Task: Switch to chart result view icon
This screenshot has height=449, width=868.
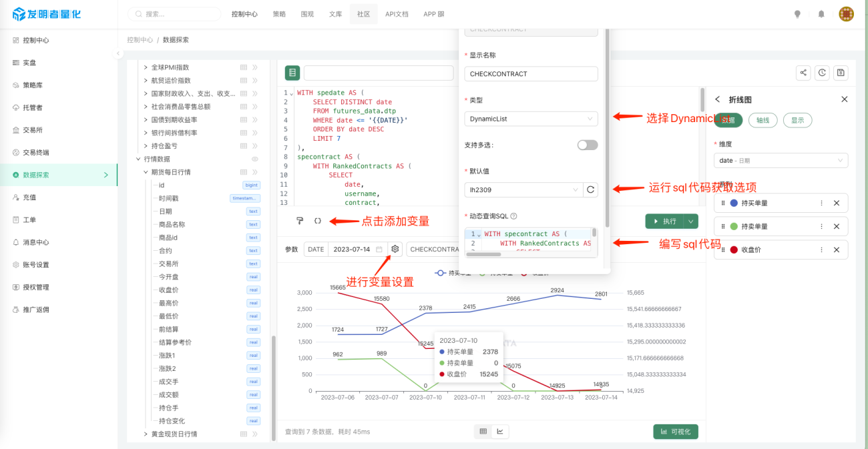Action: (x=500, y=432)
